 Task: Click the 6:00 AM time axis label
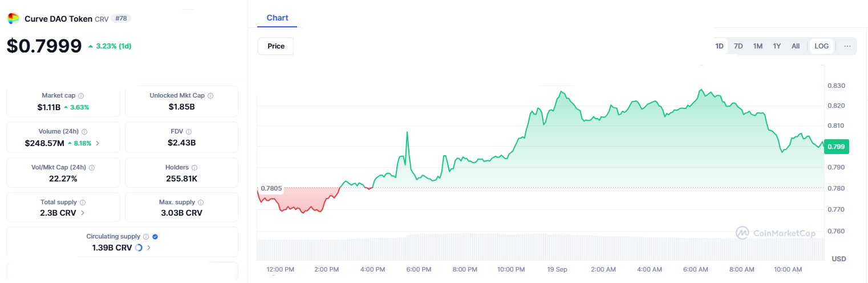pos(696,269)
